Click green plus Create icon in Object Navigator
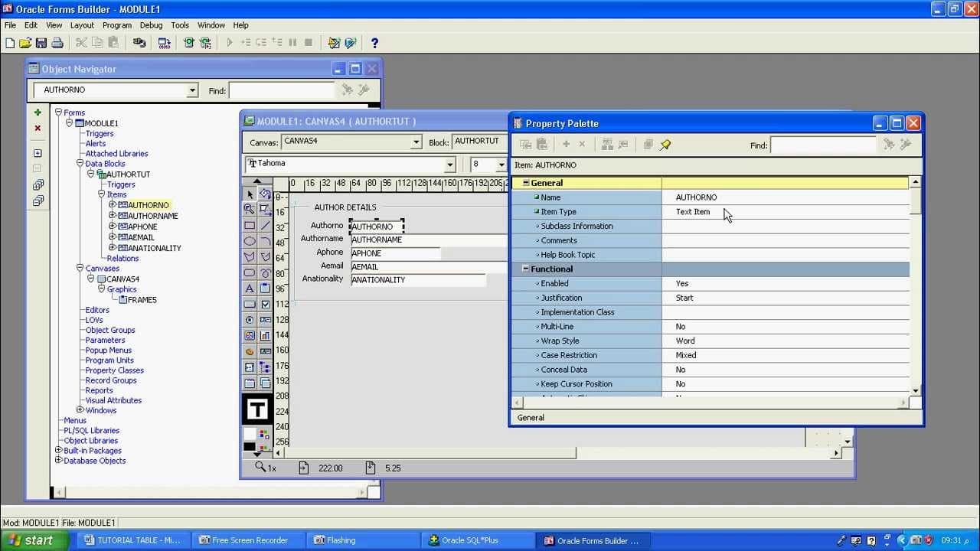 coord(38,112)
